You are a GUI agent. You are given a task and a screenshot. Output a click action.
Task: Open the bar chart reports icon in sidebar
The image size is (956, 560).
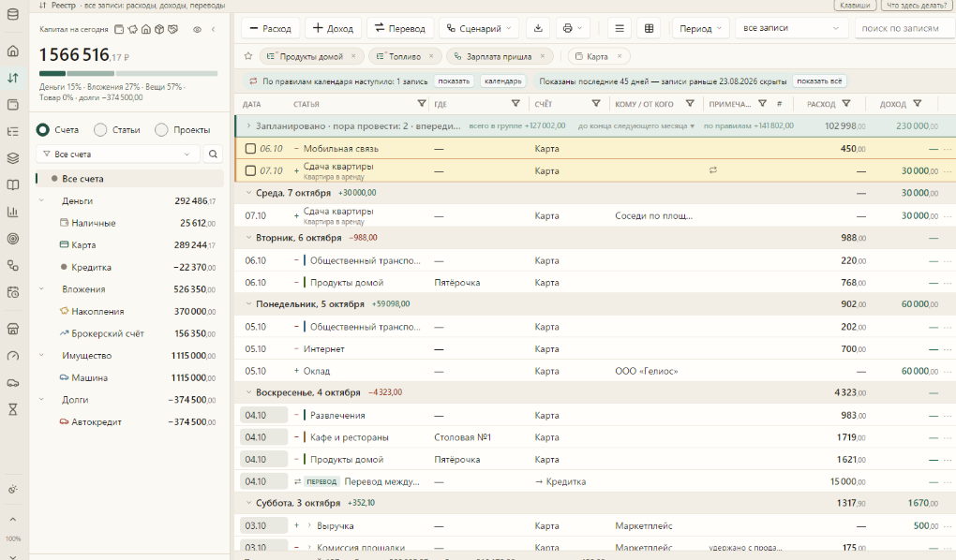tap(13, 212)
